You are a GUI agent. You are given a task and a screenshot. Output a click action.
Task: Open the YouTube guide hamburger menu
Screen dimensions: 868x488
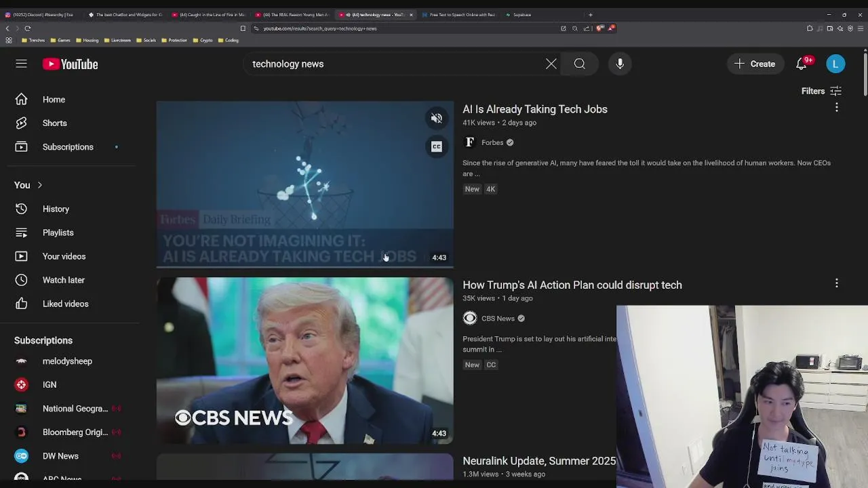click(21, 64)
